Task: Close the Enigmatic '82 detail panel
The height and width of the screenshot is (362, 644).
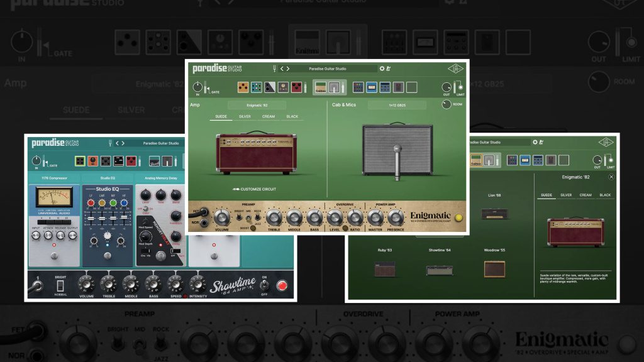Action: click(x=613, y=177)
